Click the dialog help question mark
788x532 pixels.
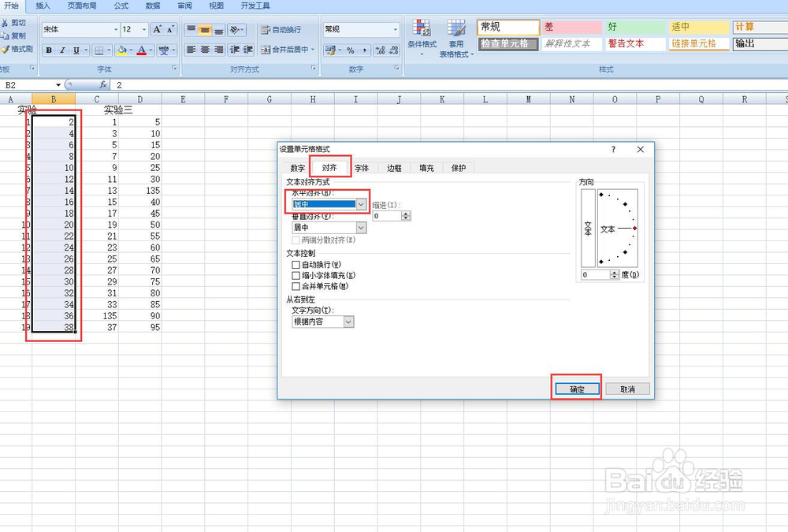(613, 149)
